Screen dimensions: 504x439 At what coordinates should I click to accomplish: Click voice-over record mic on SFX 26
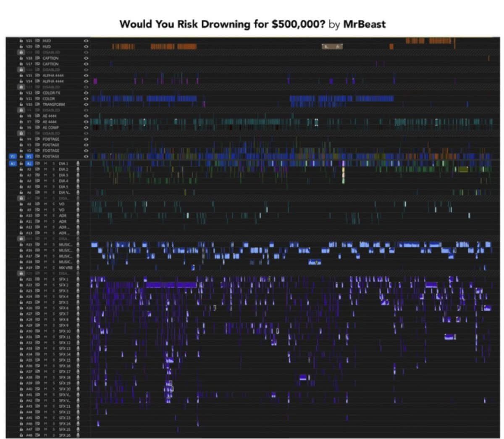pyautogui.click(x=78, y=435)
